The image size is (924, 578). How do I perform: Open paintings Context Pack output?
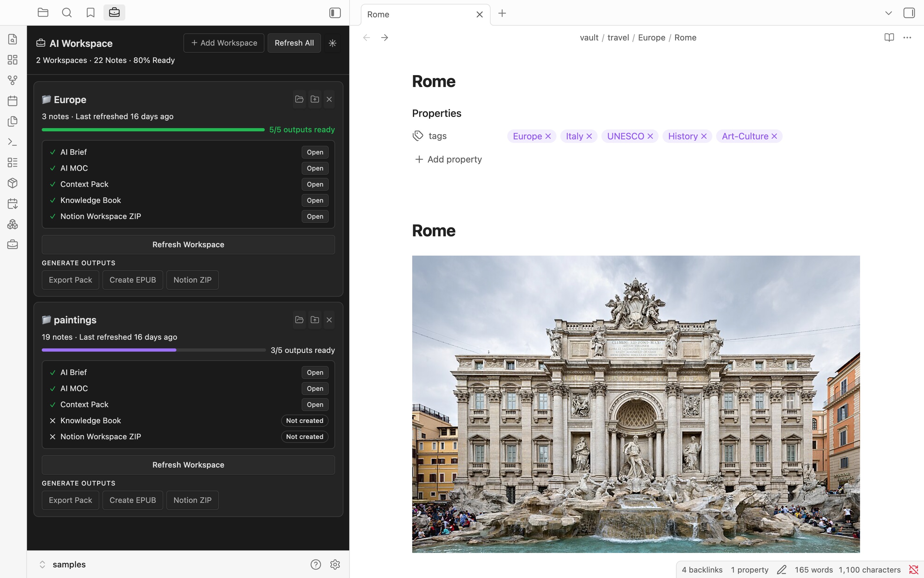click(315, 405)
